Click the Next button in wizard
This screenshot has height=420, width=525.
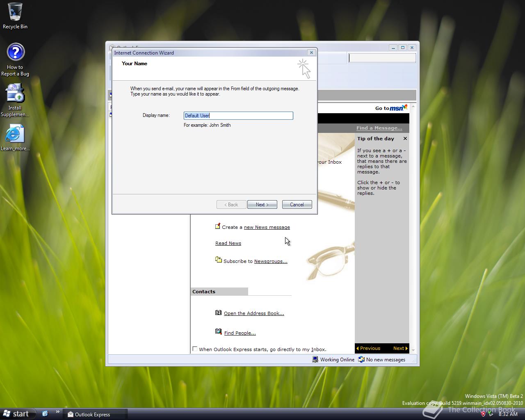tap(262, 205)
